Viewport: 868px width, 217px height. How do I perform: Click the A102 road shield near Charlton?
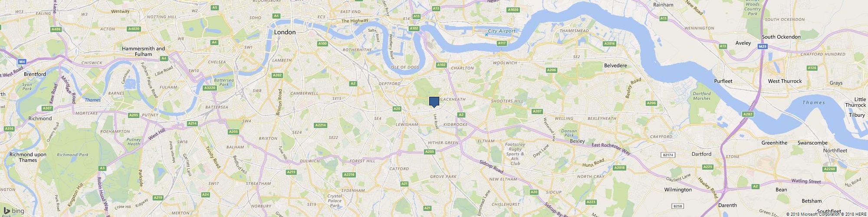[x=441, y=65]
